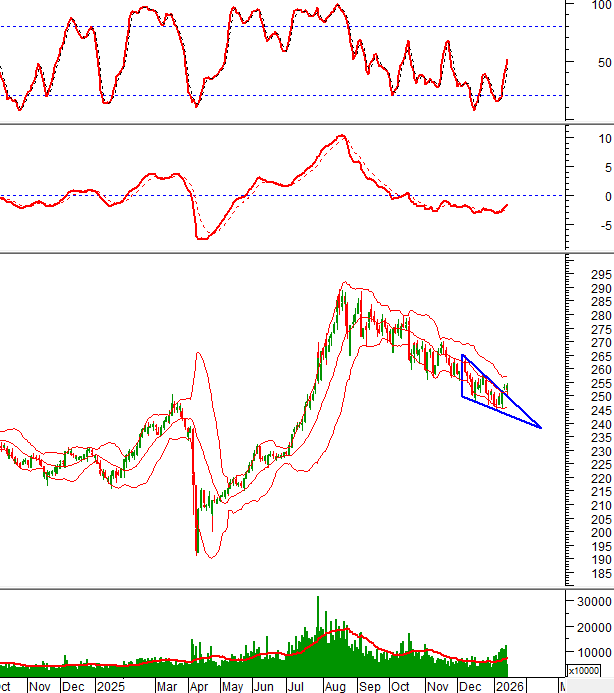Click the Mar month label on the time axis
Viewport: 614px width, 693px height.
[x=167, y=687]
